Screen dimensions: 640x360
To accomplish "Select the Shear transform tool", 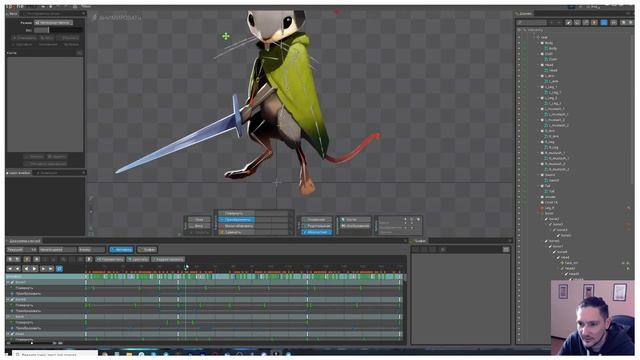I will click(236, 232).
